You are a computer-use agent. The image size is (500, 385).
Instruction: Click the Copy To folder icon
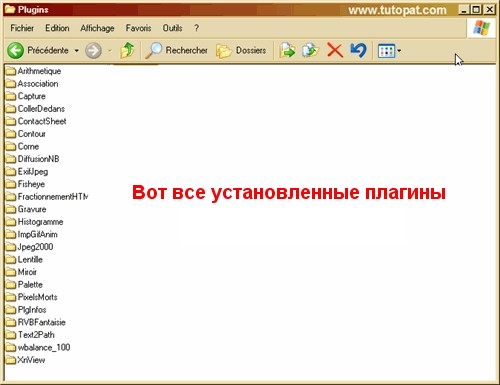pos(310,51)
